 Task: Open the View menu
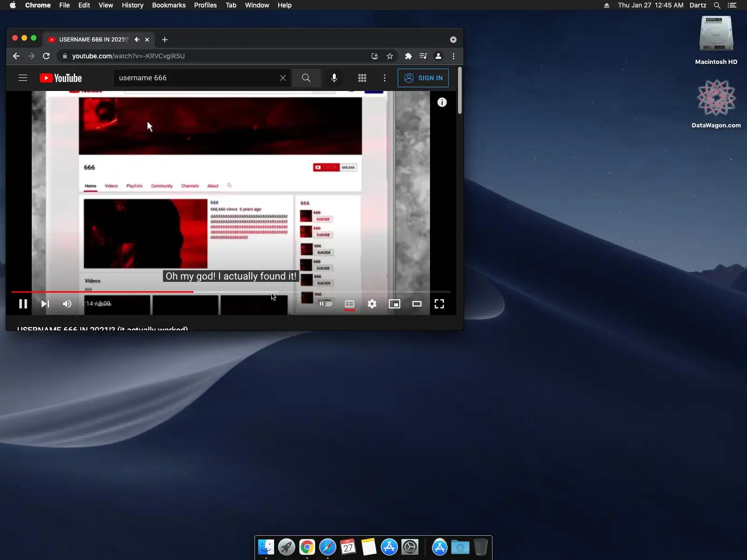(x=106, y=5)
